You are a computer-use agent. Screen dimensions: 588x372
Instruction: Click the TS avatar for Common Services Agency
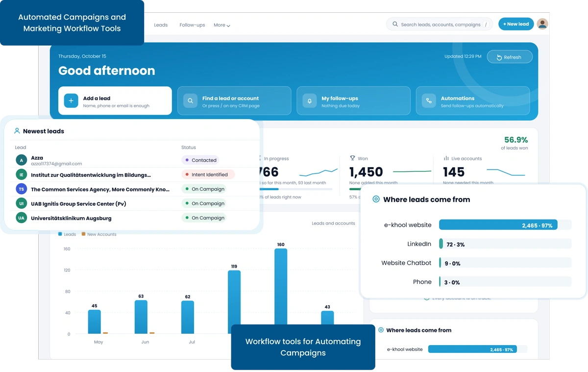pos(21,189)
